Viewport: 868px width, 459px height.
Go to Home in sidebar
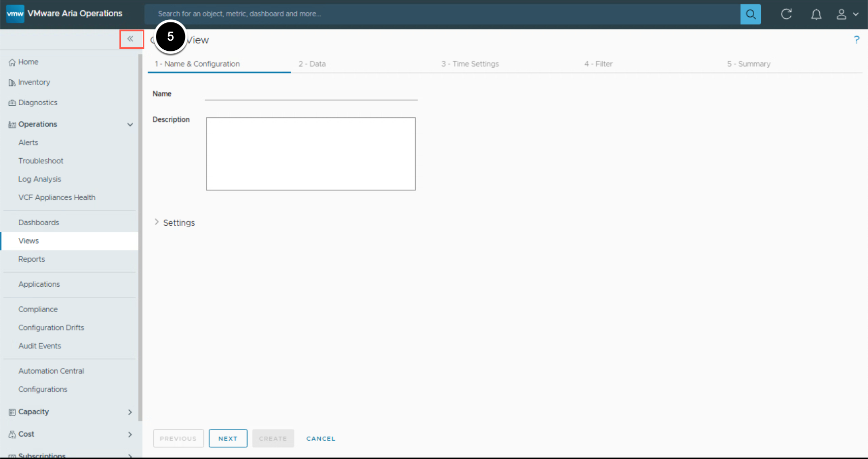[28, 62]
